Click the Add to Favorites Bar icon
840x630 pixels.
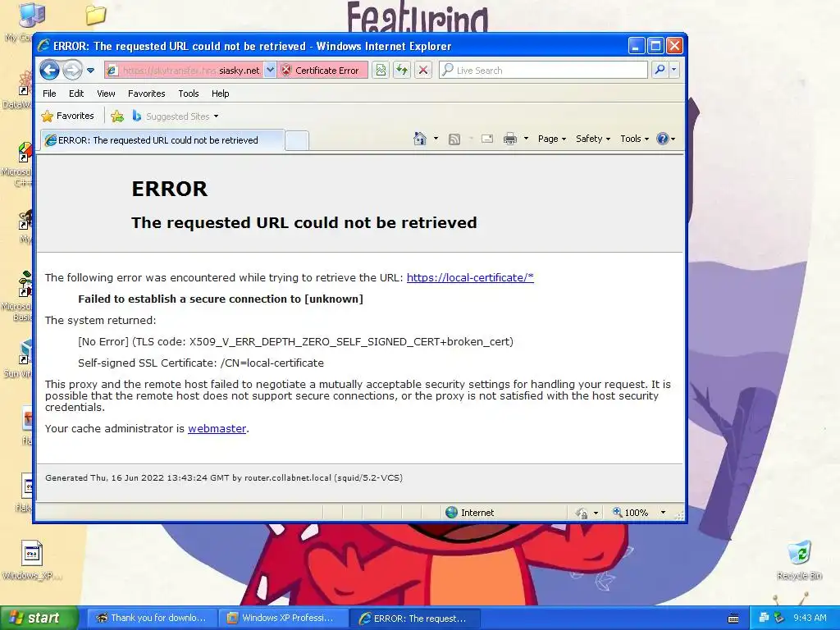[x=117, y=116]
